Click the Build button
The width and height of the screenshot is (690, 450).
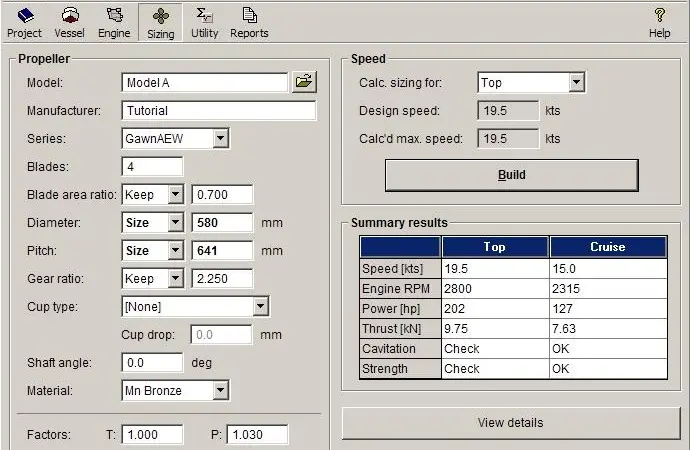[x=511, y=175]
